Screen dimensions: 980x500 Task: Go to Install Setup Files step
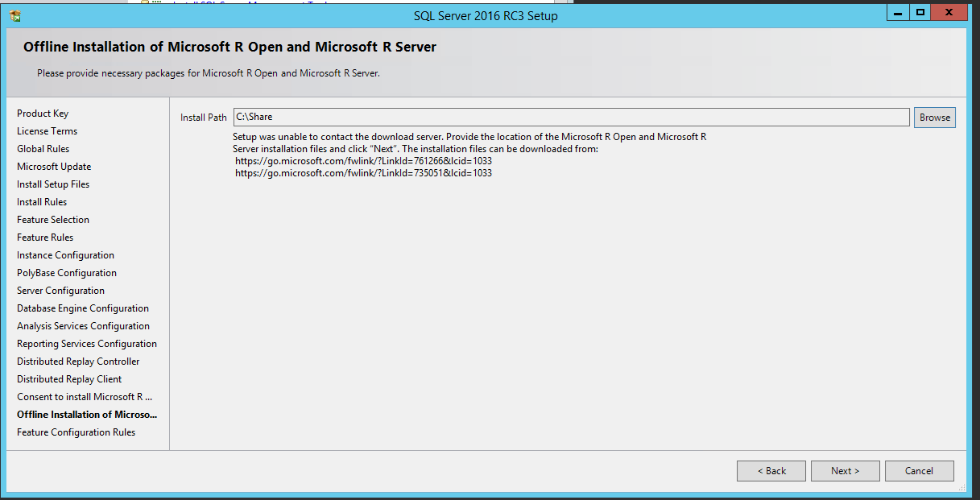[x=53, y=184]
